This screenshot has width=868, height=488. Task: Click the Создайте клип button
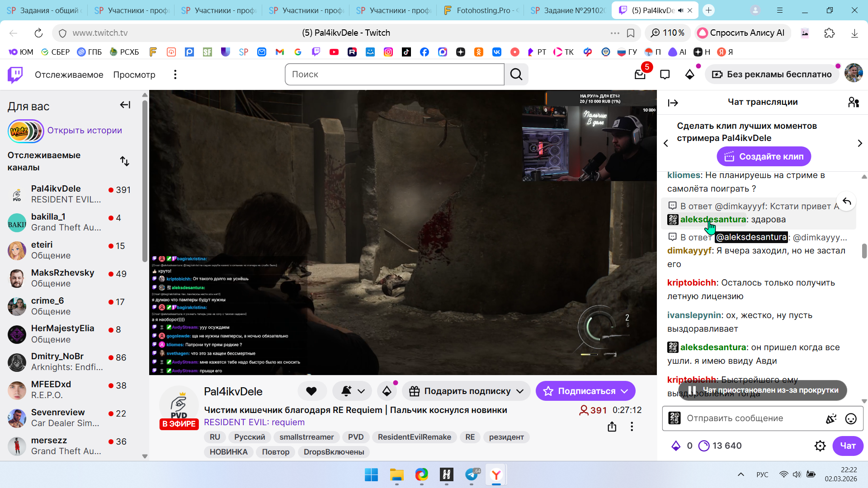pyautogui.click(x=764, y=157)
